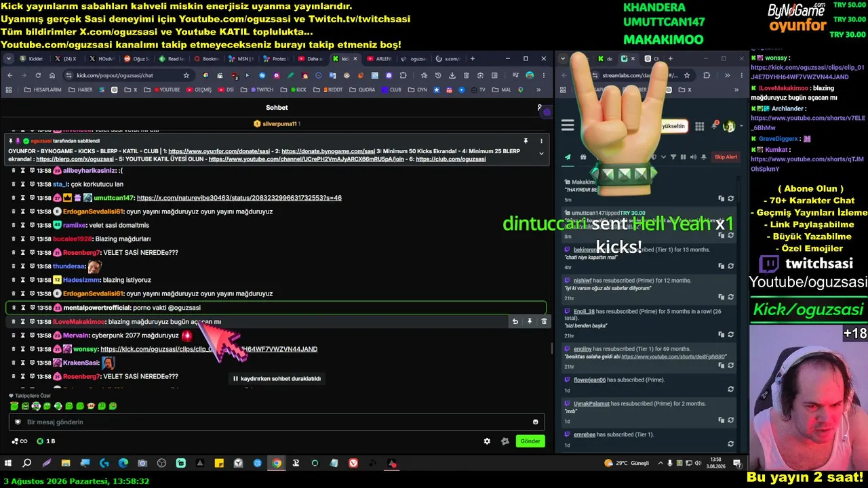The height and width of the screenshot is (488, 868).
Task: Bookmark the Streamlabs page with star
Action: pyautogui.click(x=687, y=75)
